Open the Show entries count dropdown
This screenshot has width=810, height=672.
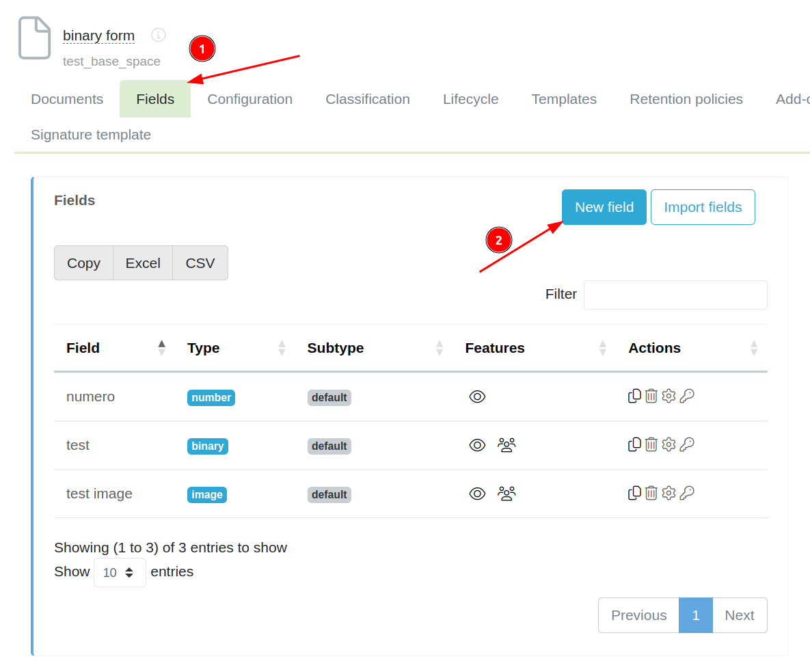(120, 572)
